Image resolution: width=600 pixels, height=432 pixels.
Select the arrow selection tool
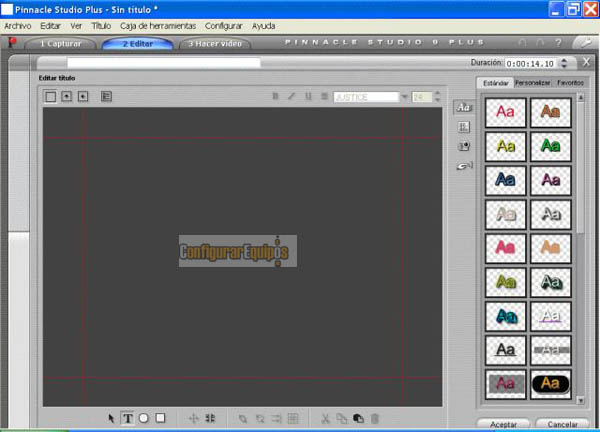pos(111,418)
